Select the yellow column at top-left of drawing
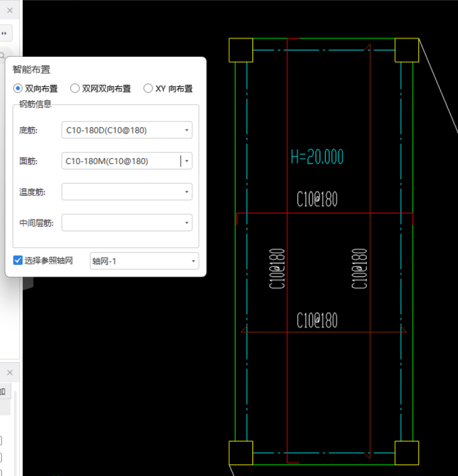The width and height of the screenshot is (458, 476). click(241, 50)
